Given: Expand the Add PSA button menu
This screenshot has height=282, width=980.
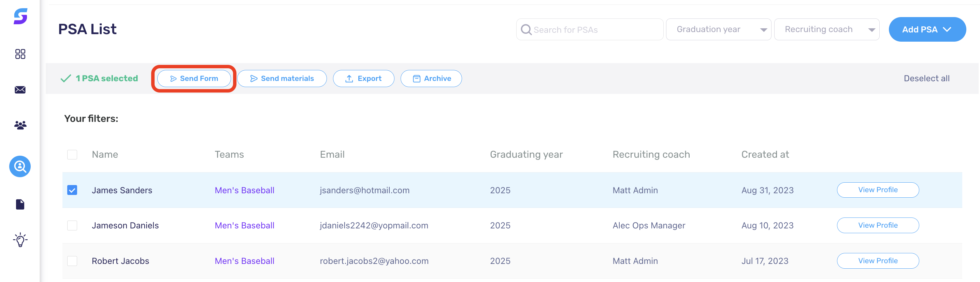Looking at the screenshot, I should (x=927, y=29).
